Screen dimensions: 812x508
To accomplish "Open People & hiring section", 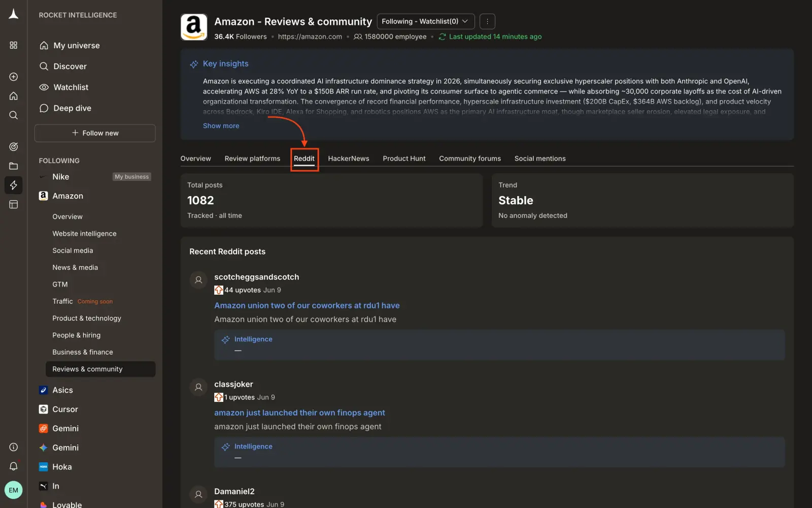I will point(76,335).
